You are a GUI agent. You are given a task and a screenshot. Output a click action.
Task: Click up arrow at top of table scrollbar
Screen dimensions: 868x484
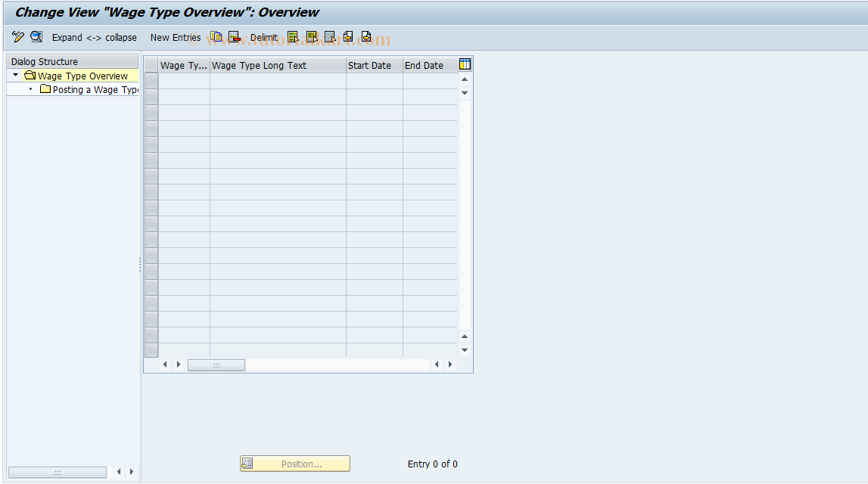point(465,79)
